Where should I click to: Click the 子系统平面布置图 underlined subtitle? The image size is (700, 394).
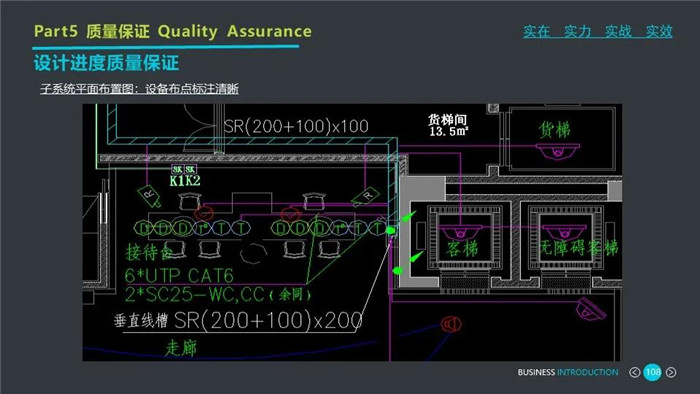(x=139, y=89)
